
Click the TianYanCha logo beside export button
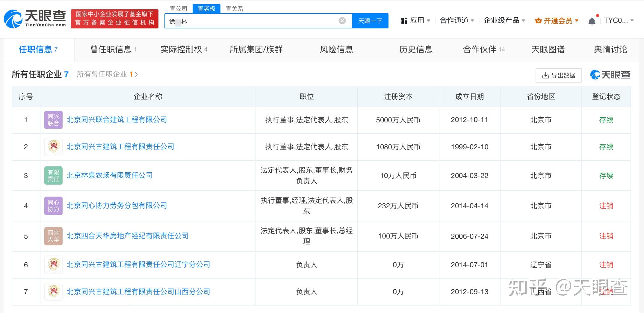click(610, 75)
